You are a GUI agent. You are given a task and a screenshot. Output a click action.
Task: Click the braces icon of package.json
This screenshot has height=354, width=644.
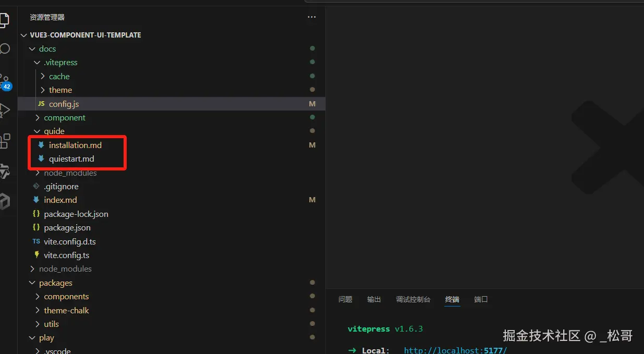(x=36, y=227)
